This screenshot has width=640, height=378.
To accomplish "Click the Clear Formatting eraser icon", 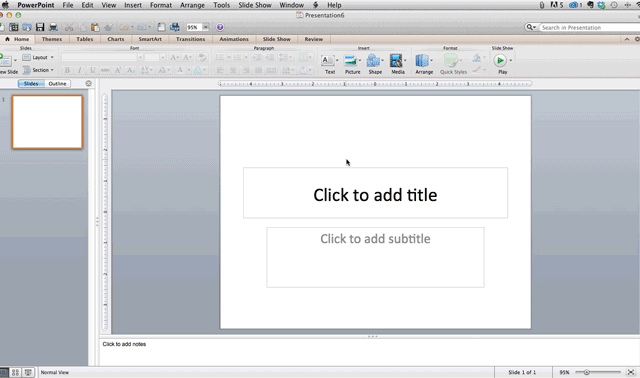I will [202, 58].
